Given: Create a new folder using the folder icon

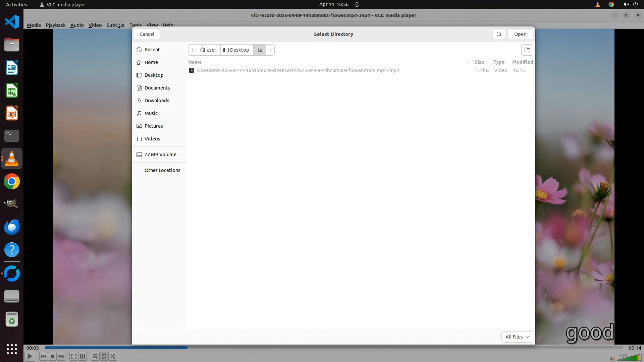Looking at the screenshot, I should pos(527,50).
